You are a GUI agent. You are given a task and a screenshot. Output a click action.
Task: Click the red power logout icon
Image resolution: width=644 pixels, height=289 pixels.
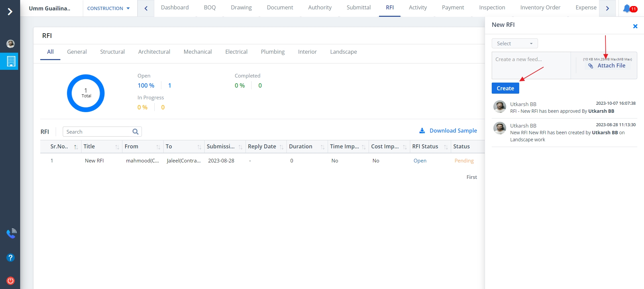pyautogui.click(x=10, y=281)
